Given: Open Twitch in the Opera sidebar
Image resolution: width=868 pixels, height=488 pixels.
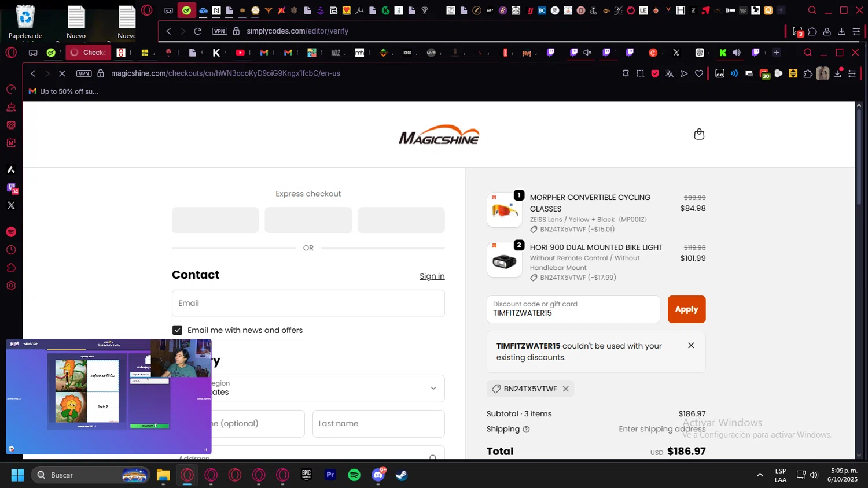Looking at the screenshot, I should [11, 188].
